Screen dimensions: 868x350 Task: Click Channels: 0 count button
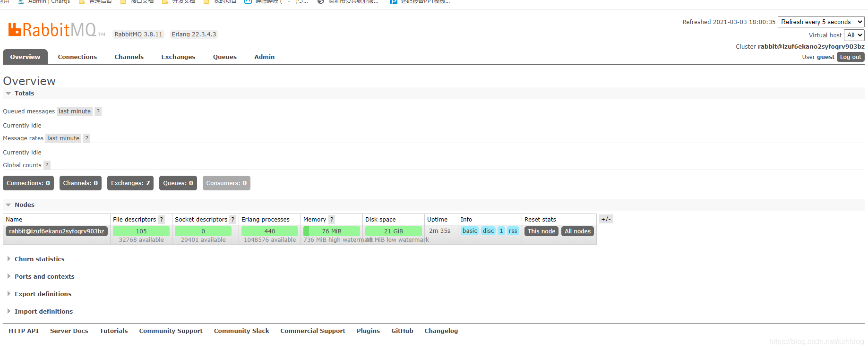(80, 183)
